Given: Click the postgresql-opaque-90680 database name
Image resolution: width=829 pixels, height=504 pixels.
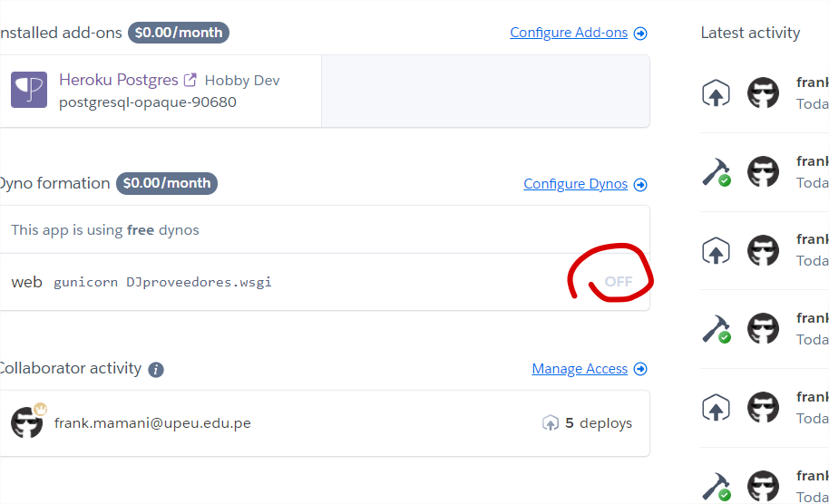Looking at the screenshot, I should [148, 102].
